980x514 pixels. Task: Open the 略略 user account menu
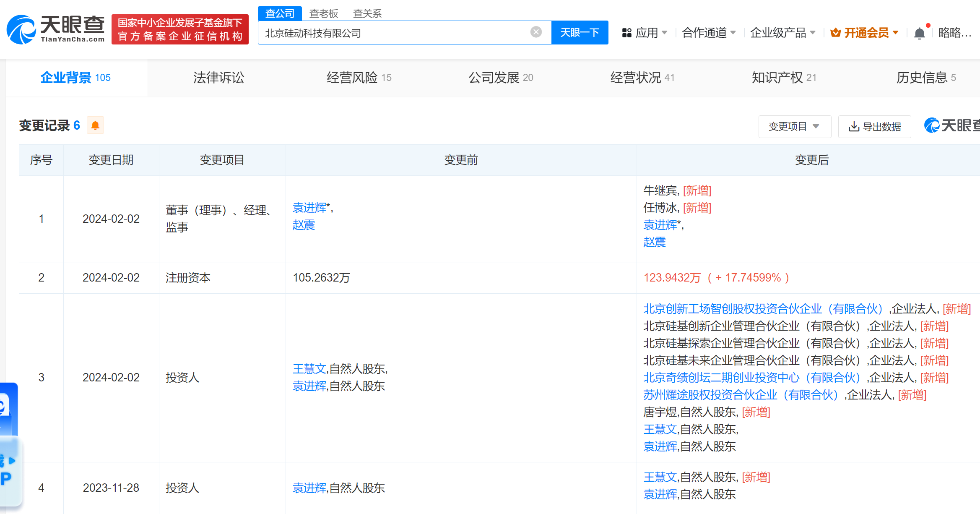tap(955, 33)
